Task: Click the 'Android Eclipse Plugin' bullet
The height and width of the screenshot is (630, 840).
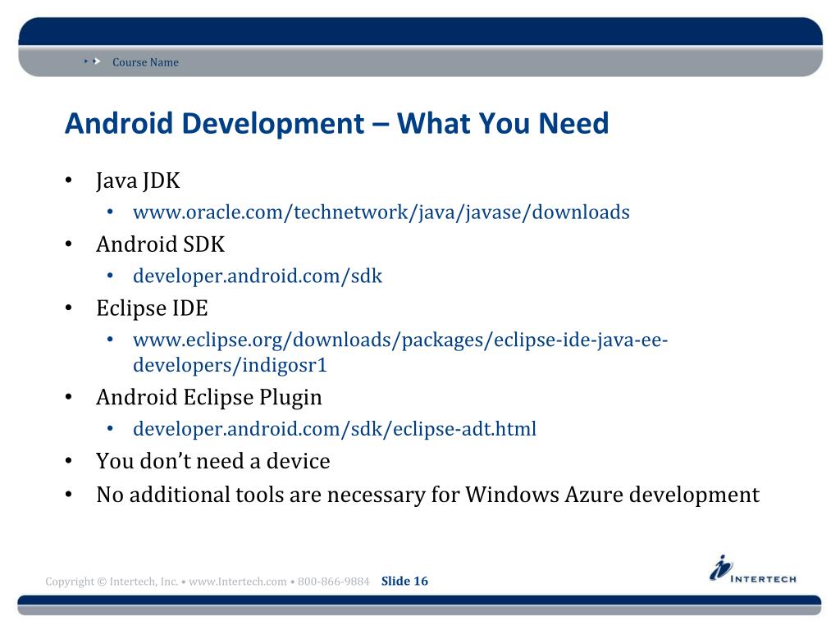Action: pos(209,398)
